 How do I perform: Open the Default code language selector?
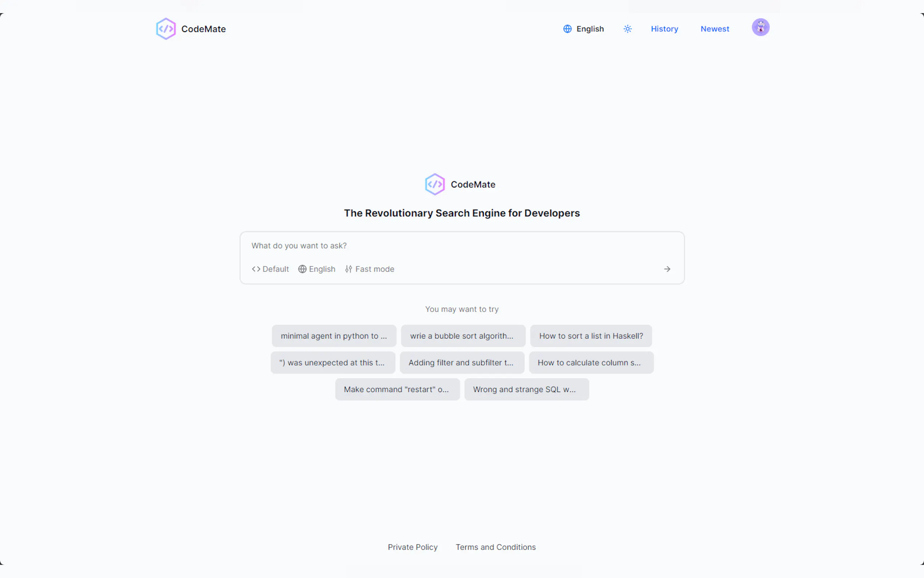(x=270, y=269)
